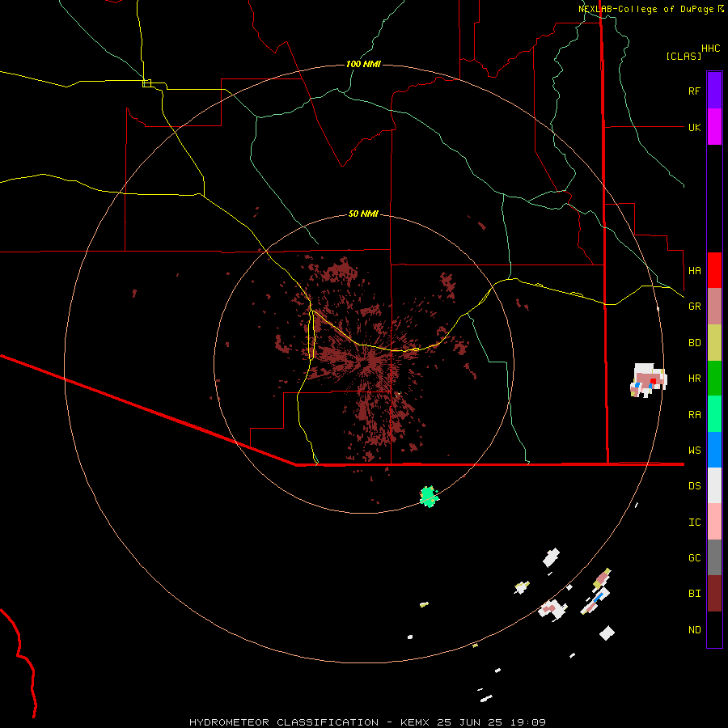Click the 50 NMI range ring label
This screenshot has height=728, width=728.
[363, 214]
